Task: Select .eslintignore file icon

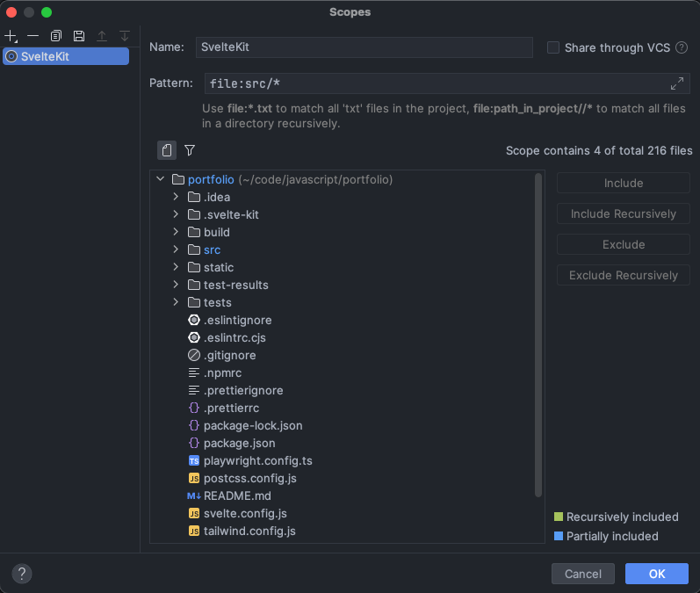Action: tap(194, 320)
